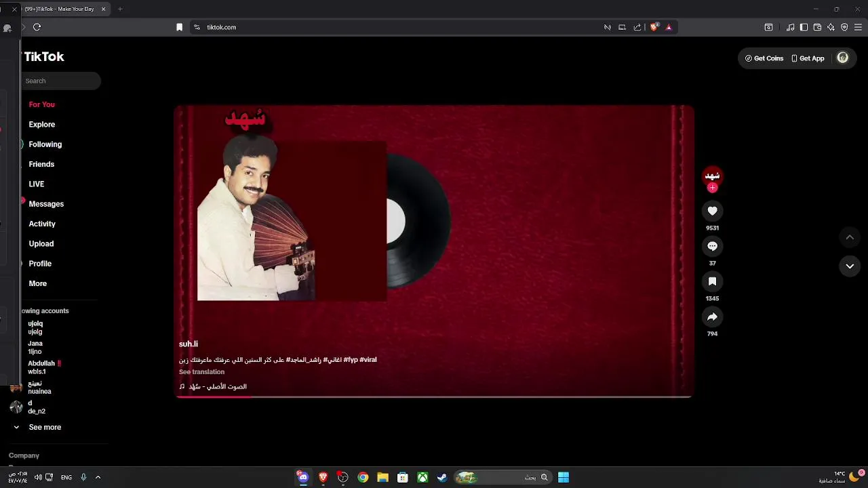This screenshot has height=488, width=868.
Task: Like the video with the heart icon
Action: (712, 211)
